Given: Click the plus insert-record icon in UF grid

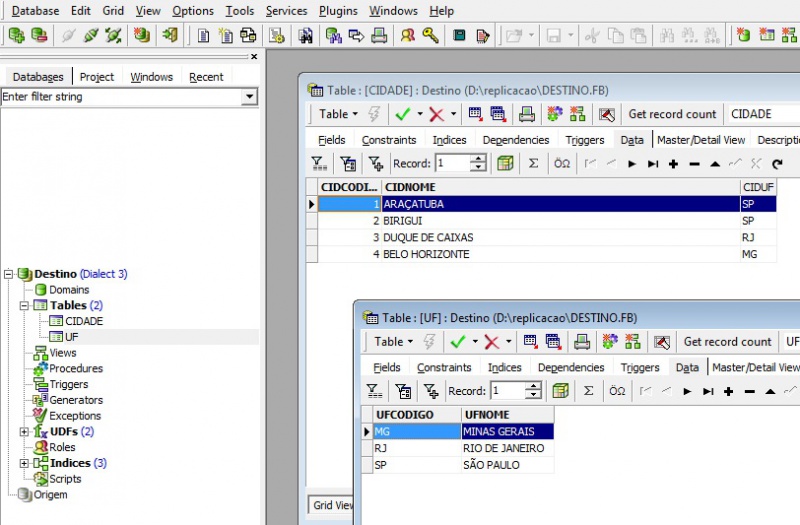Looking at the screenshot, I should click(728, 391).
